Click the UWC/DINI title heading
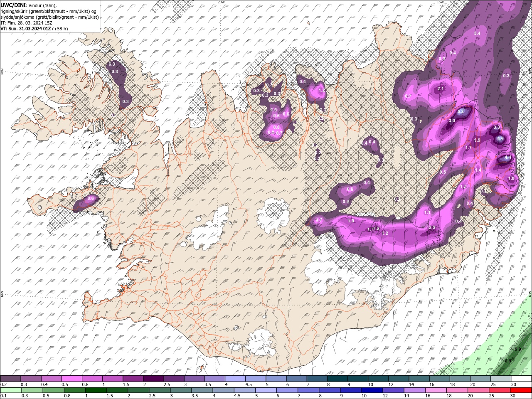The height and width of the screenshot is (399, 532). [x=13, y=5]
